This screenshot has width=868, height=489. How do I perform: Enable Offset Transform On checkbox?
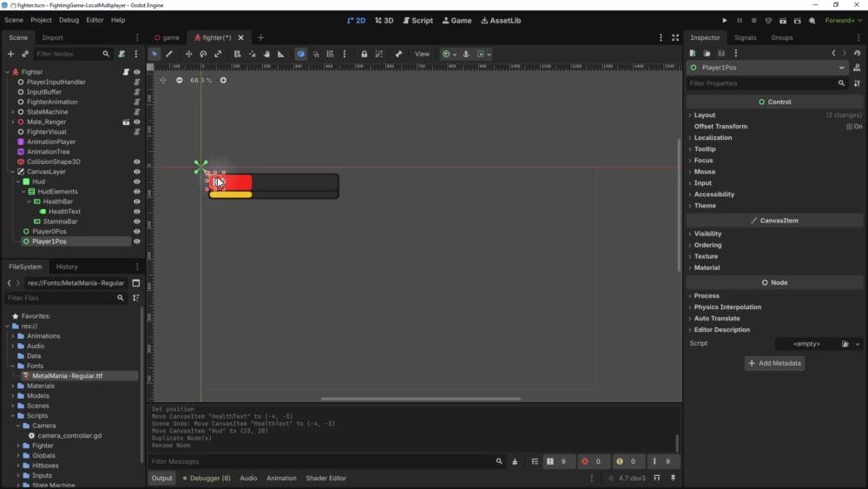click(849, 126)
